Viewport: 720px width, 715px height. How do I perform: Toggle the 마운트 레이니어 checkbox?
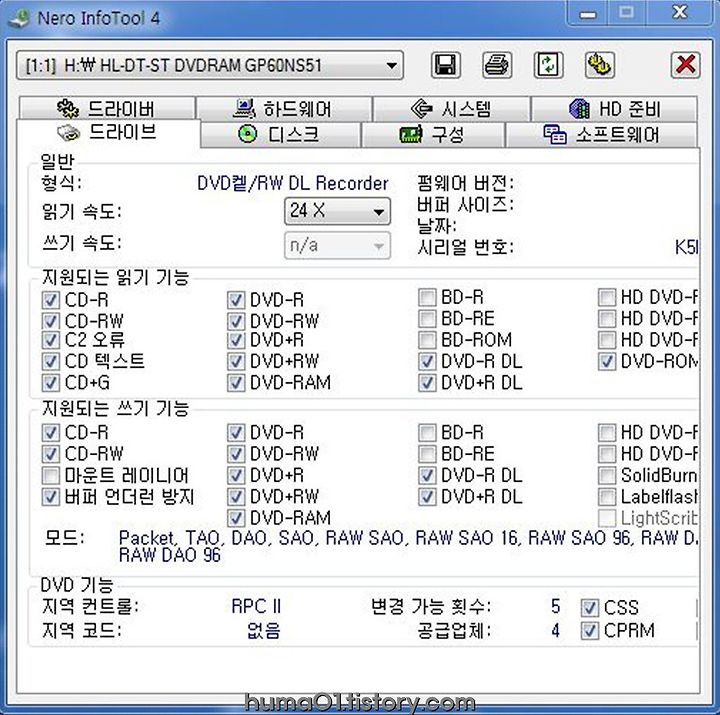51,475
